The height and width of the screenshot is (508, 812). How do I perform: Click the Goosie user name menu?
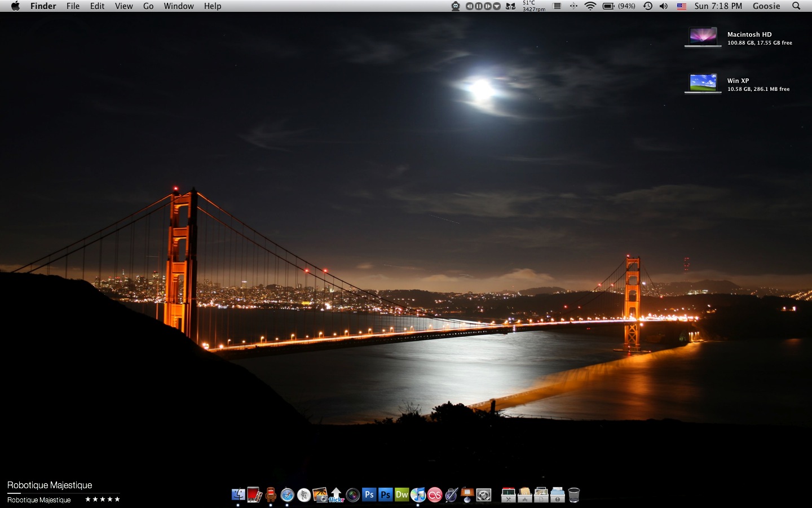(x=766, y=6)
